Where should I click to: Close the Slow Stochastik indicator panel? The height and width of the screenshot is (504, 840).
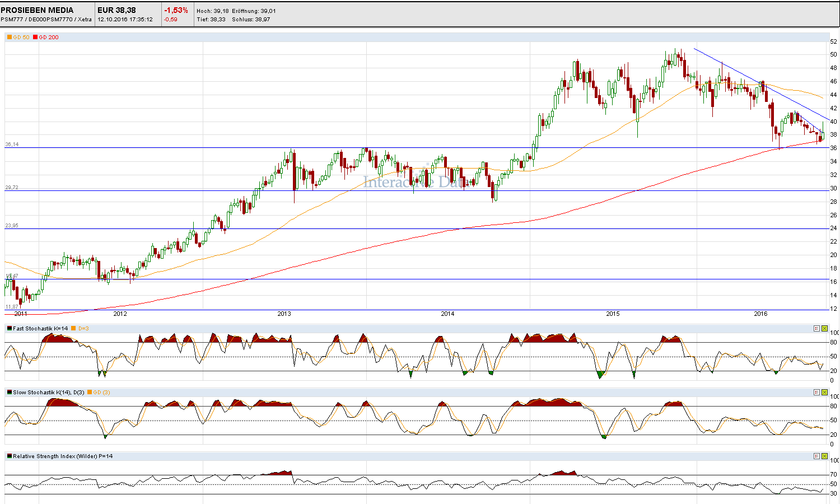coord(824,393)
